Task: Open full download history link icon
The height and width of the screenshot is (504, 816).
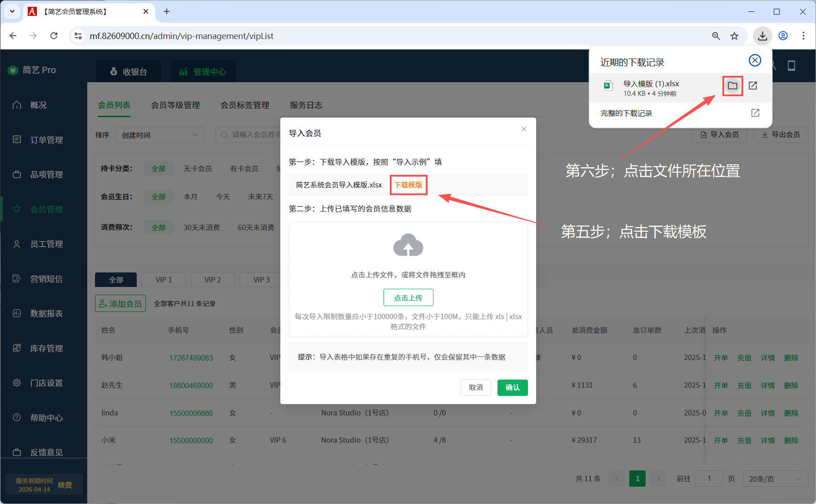Action: pos(755,113)
